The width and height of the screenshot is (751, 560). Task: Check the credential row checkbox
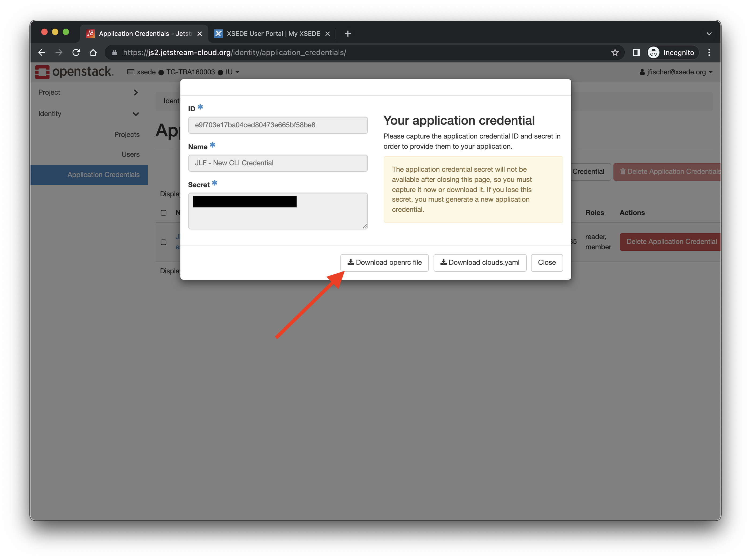click(x=164, y=242)
